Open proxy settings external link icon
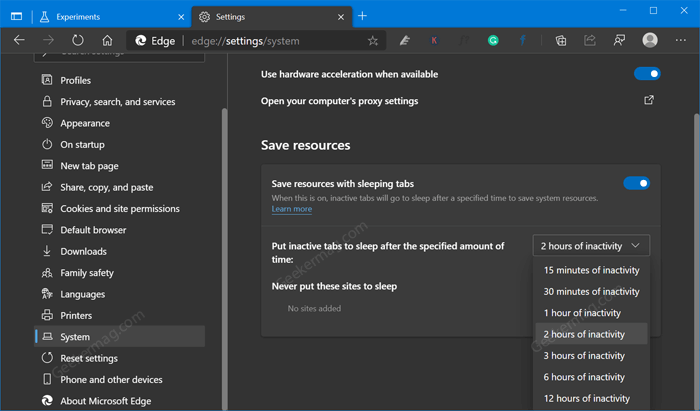 coord(649,100)
